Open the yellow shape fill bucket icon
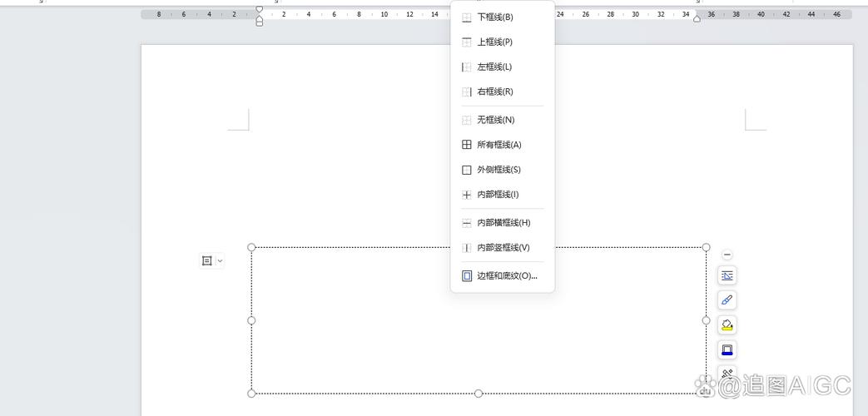 click(727, 324)
